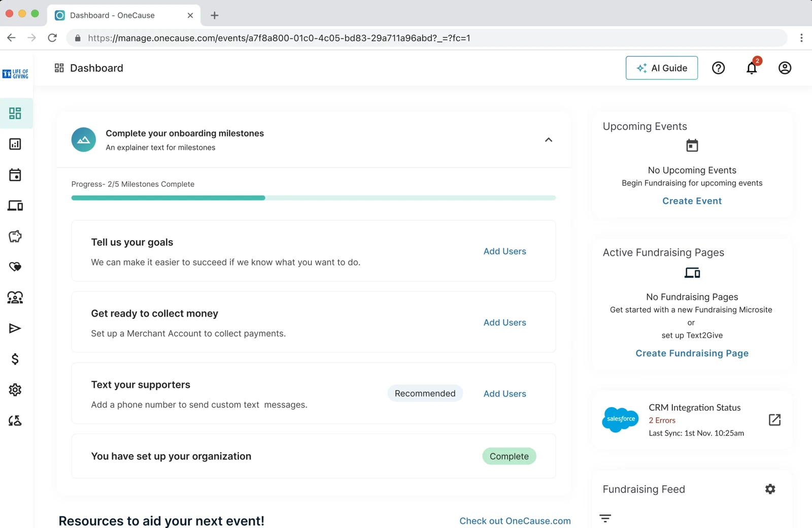Viewport: 812px width, 528px height.
Task: Open the heart in hand sidebar icon
Action: [x=15, y=267]
